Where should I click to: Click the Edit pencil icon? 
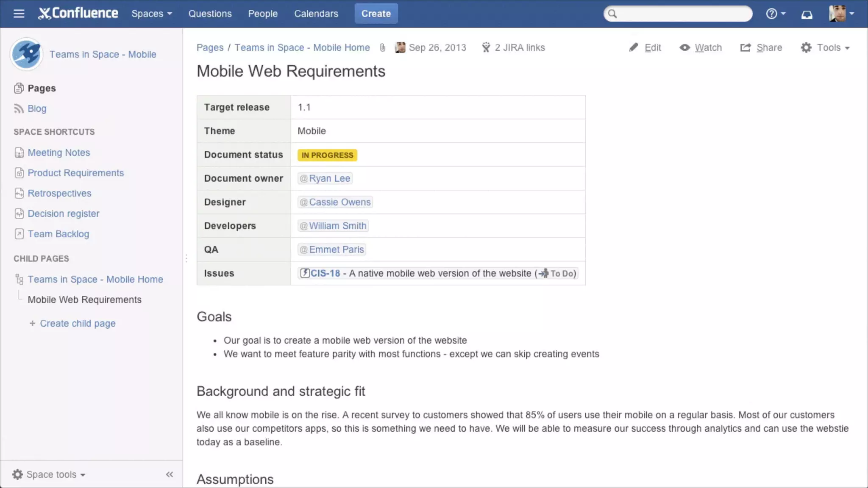634,47
